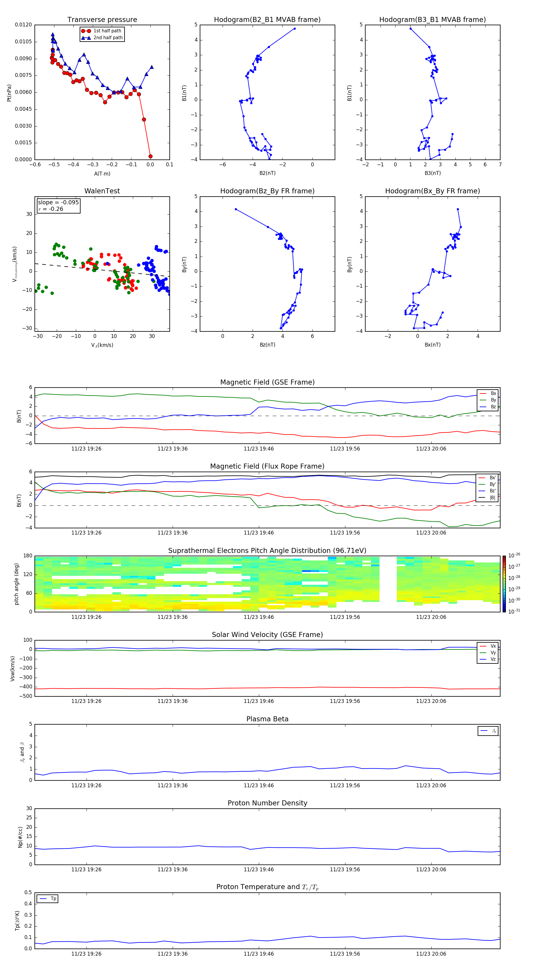Viewport: 535px width, 980px height.
Task: Click the 'B3(nT)' x-axis label
Action: 432,173
